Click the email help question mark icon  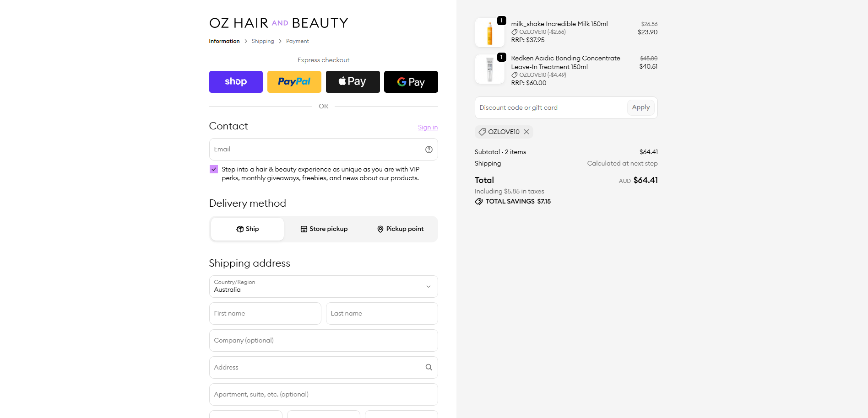(x=429, y=150)
